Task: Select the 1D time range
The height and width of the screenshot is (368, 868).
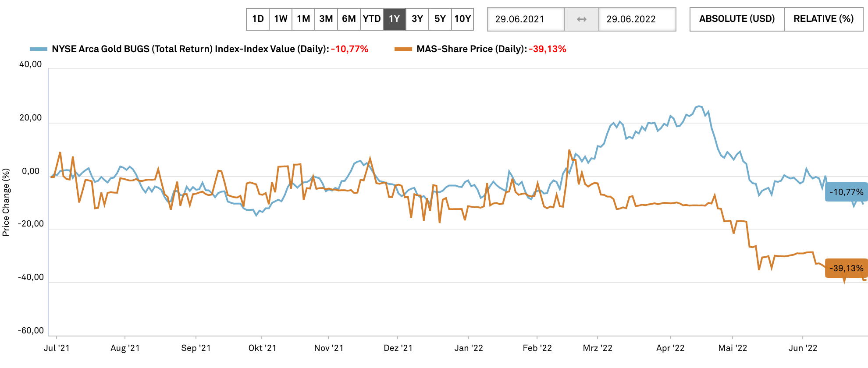Action: [x=258, y=19]
